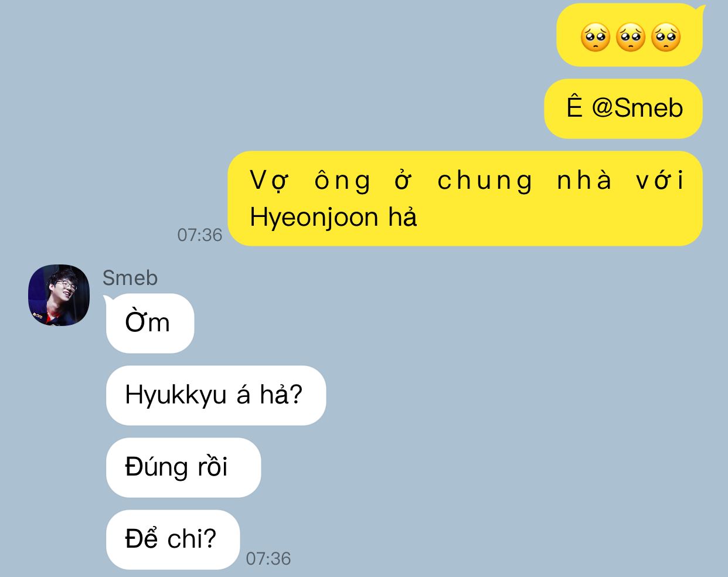Click the letter Ê before the @Smeb mention
This screenshot has height=577, width=728.
pos(574,107)
